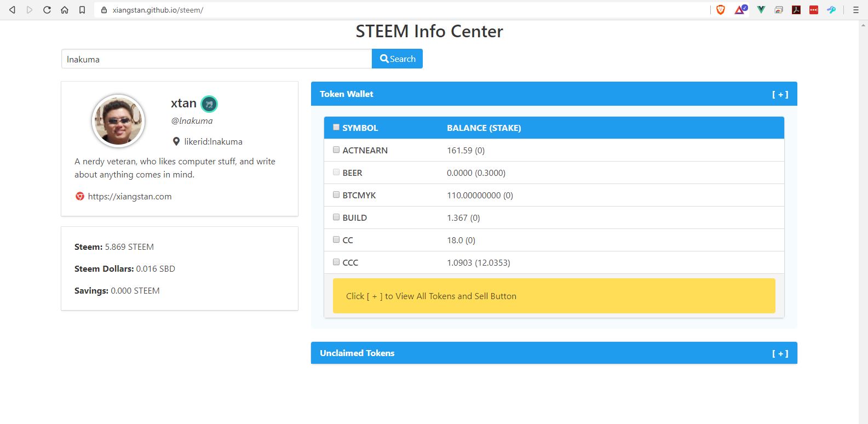Click the username search input field
Viewport: 868px width, 424px height.
[x=216, y=59]
